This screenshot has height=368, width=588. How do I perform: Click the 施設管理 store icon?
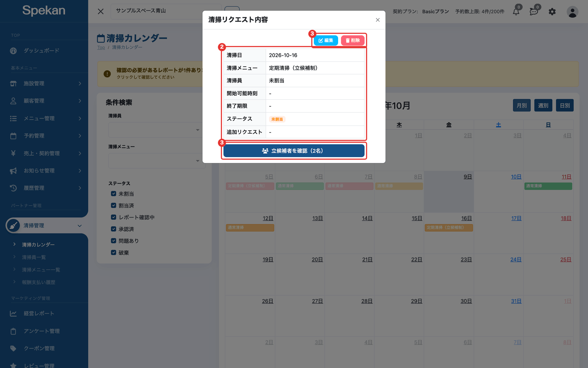pyautogui.click(x=13, y=84)
